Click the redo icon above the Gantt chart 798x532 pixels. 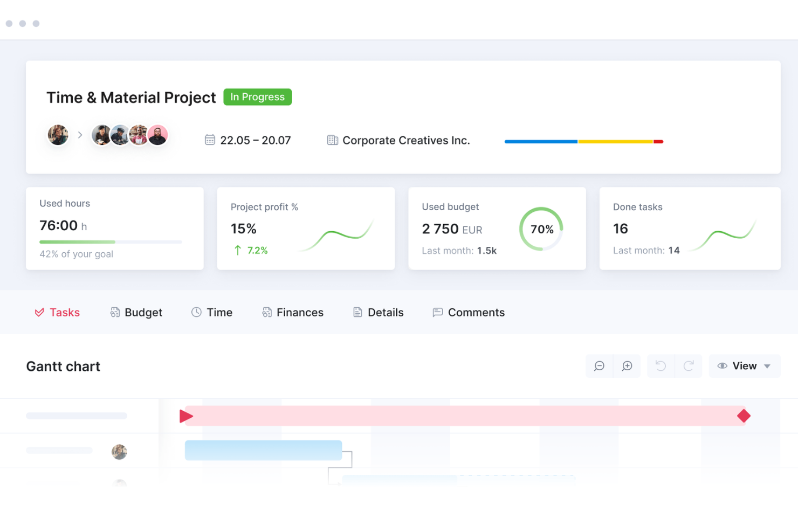(689, 366)
